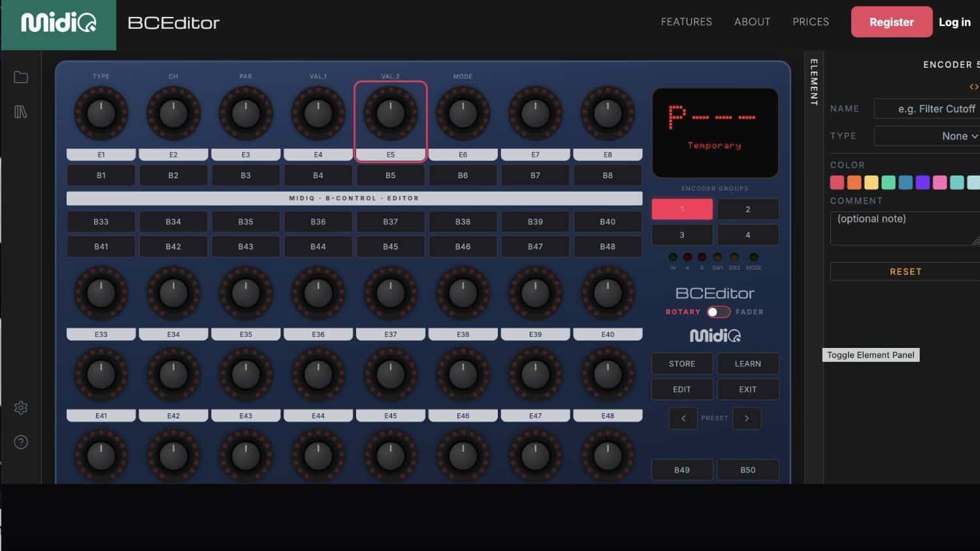Viewport: 980px width, 551px height.
Task: Pick the green color swatch
Action: 889,183
